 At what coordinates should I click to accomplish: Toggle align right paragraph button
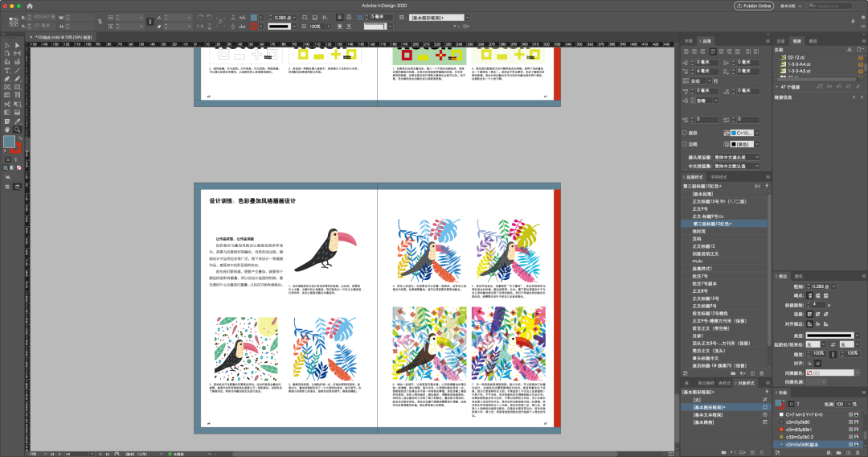pos(702,51)
